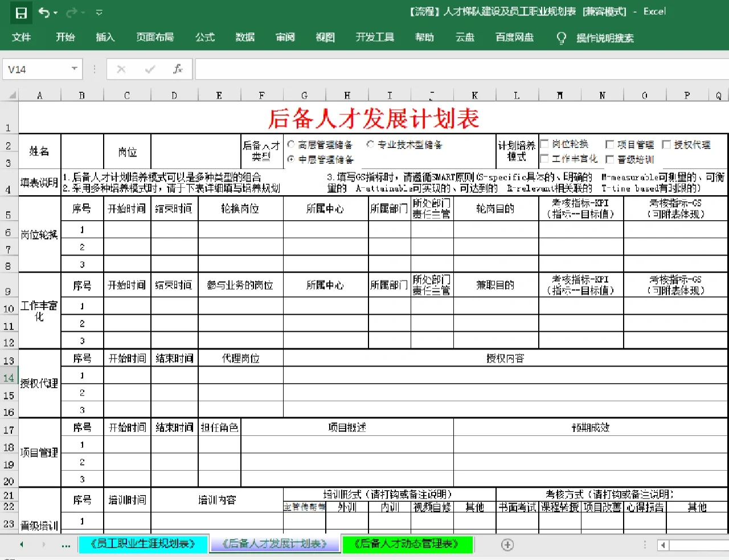Select the 视图 ribbon tab
Screen dimensions: 729x560
click(x=325, y=37)
